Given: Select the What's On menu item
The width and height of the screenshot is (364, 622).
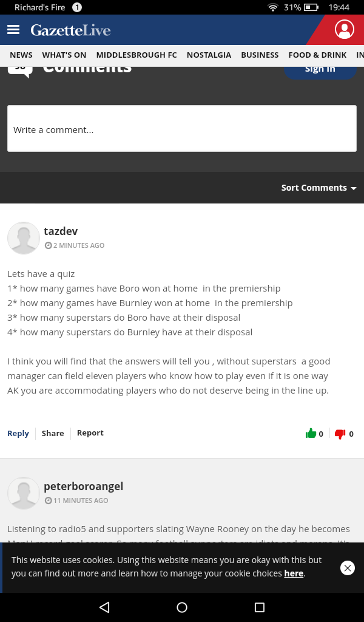Looking at the screenshot, I should [x=64, y=55].
